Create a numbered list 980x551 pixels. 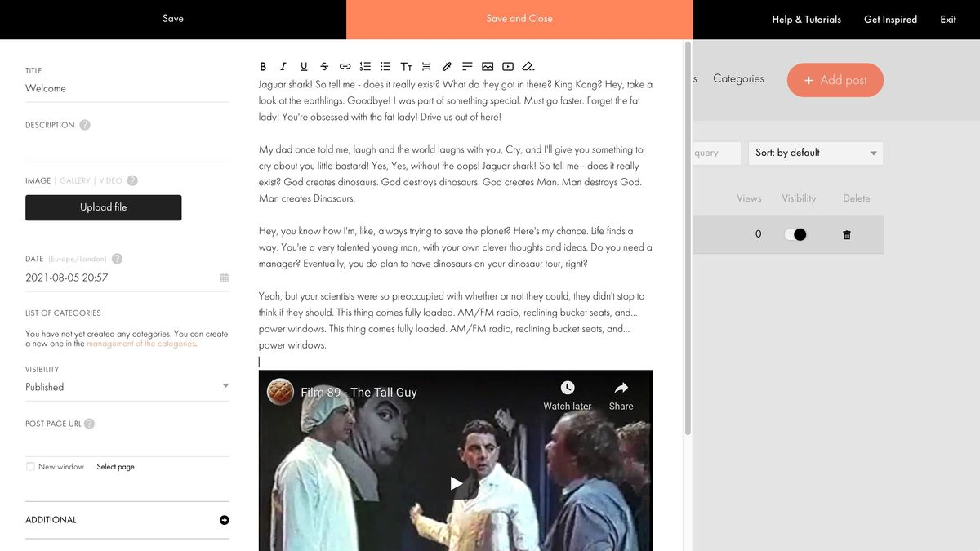[364, 66]
